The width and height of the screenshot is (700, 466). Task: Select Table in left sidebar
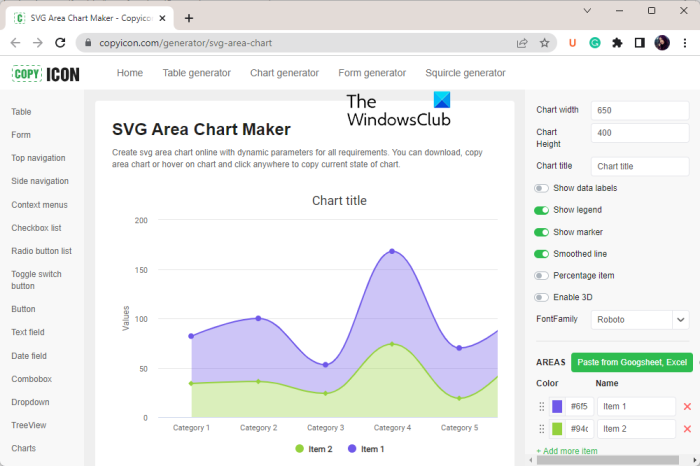pos(21,112)
